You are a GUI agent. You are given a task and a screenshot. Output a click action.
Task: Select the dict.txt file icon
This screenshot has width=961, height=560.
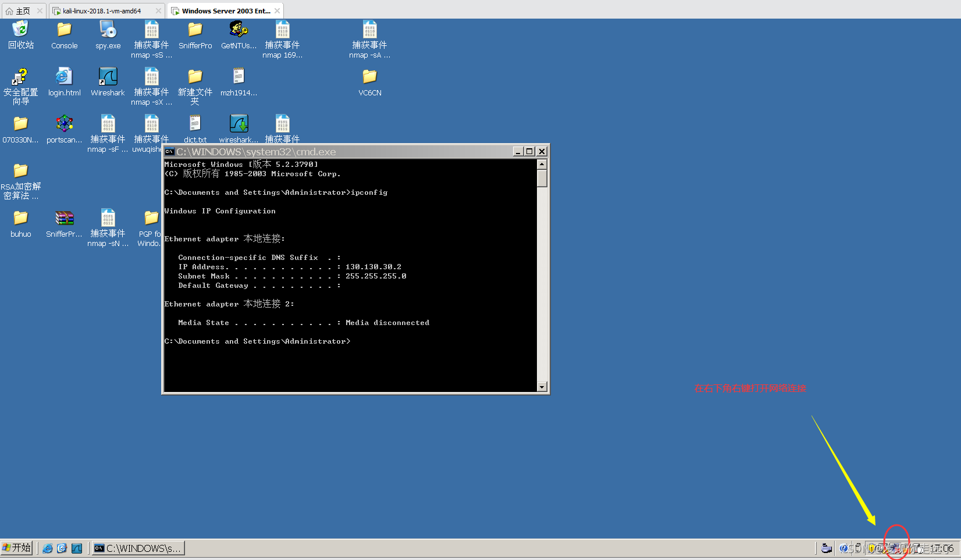(x=195, y=129)
